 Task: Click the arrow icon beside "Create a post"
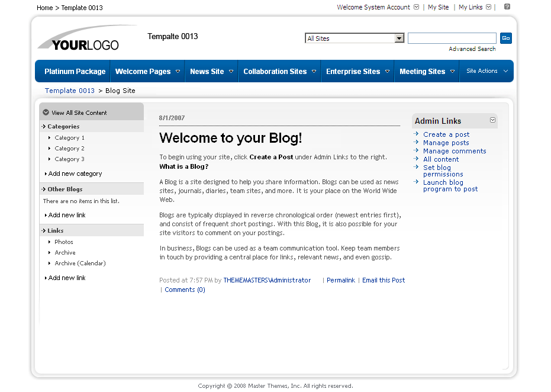[x=417, y=134]
